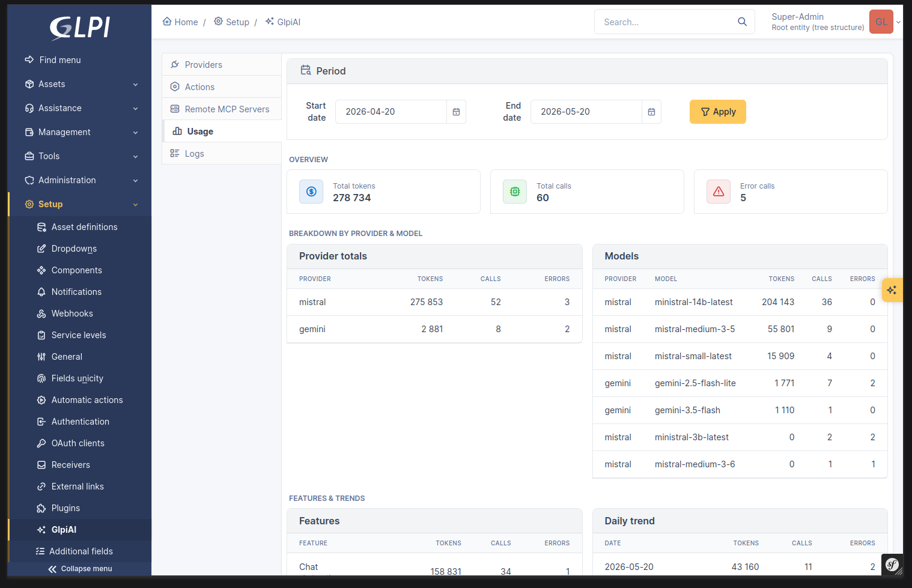
Task: Click the Total tokens dollar icon
Action: pos(311,192)
